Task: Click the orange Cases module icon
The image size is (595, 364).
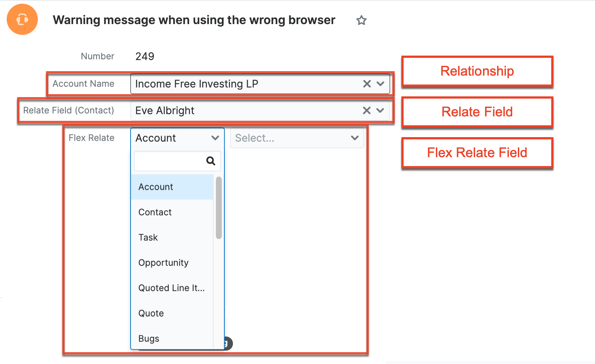Action: click(x=22, y=19)
